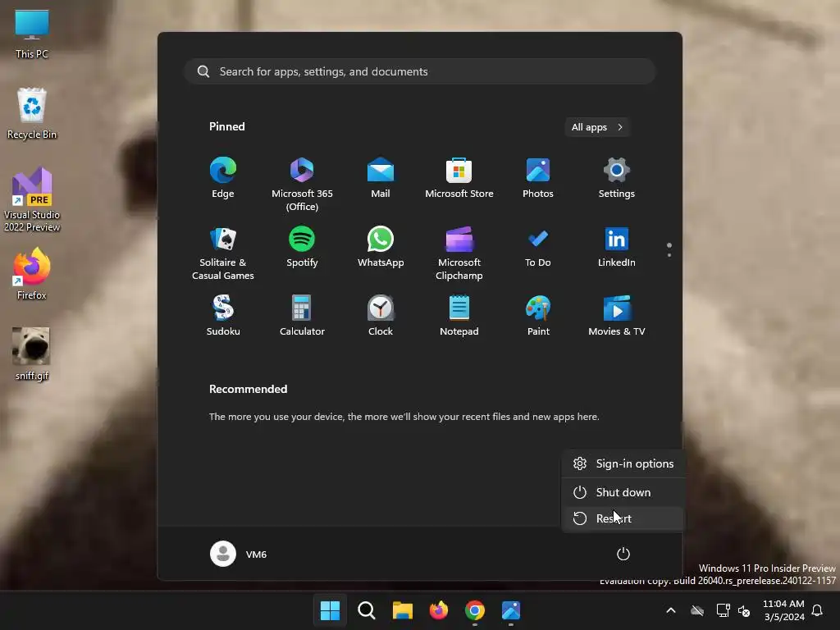This screenshot has width=840, height=630.
Task: Show hidden system tray icons
Action: click(x=671, y=610)
